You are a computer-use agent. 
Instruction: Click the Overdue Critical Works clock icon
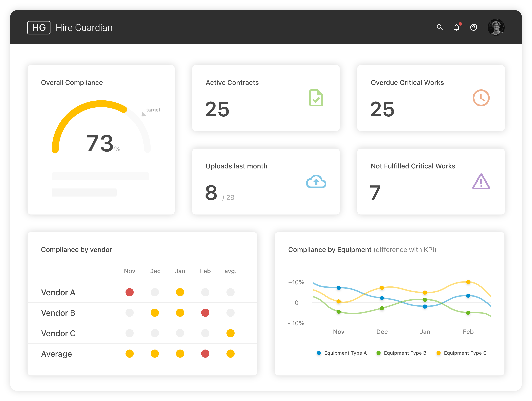click(x=481, y=98)
